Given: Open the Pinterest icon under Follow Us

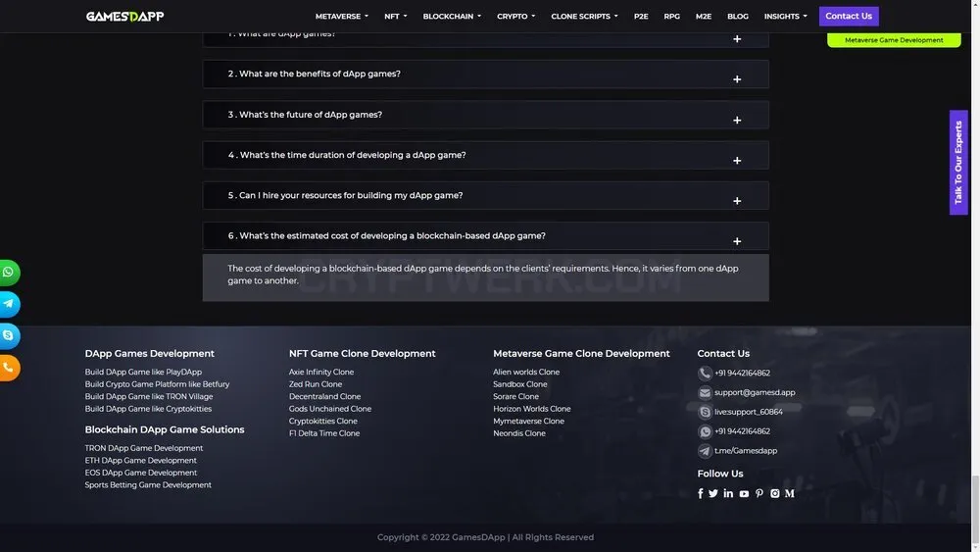Looking at the screenshot, I should click(759, 493).
